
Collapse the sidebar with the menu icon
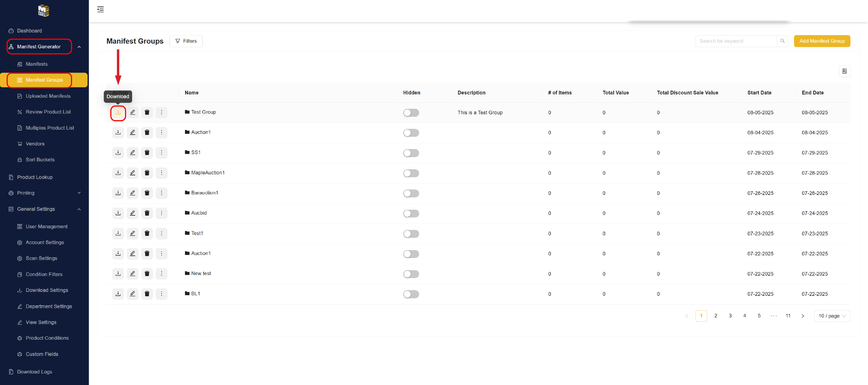tap(100, 9)
